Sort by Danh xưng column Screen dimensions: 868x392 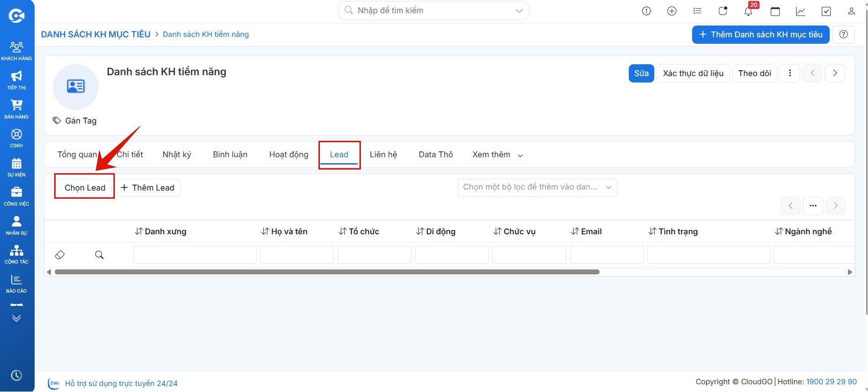[x=160, y=232]
